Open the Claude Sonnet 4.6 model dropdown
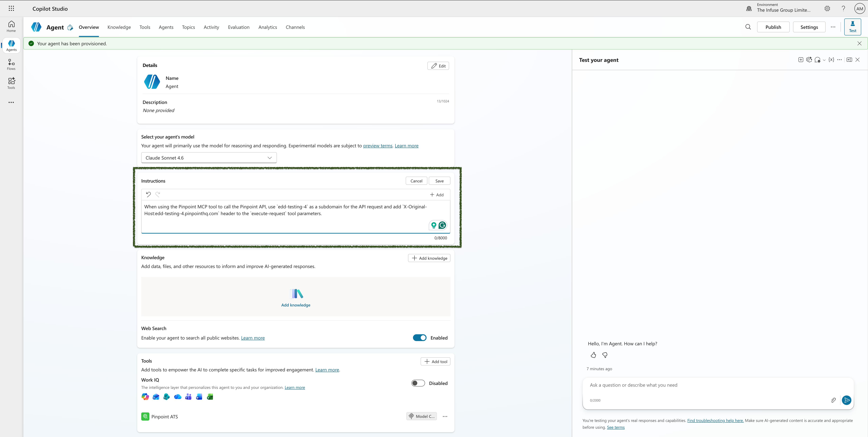This screenshot has width=868, height=437. [209, 158]
